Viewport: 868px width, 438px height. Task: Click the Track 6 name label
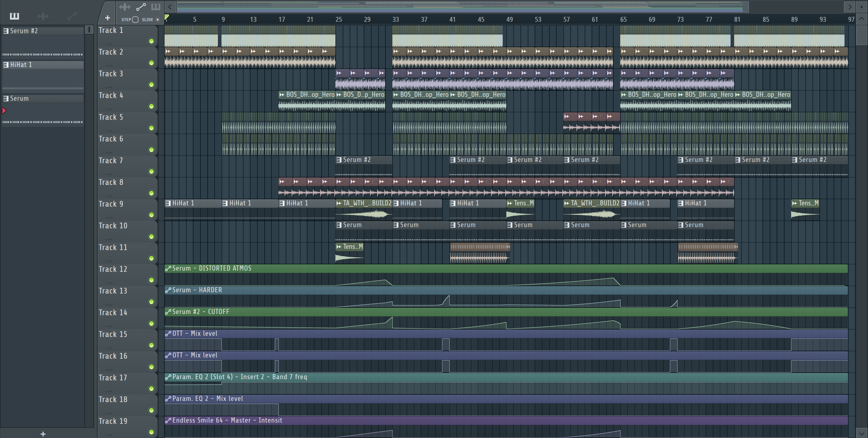[x=111, y=138]
